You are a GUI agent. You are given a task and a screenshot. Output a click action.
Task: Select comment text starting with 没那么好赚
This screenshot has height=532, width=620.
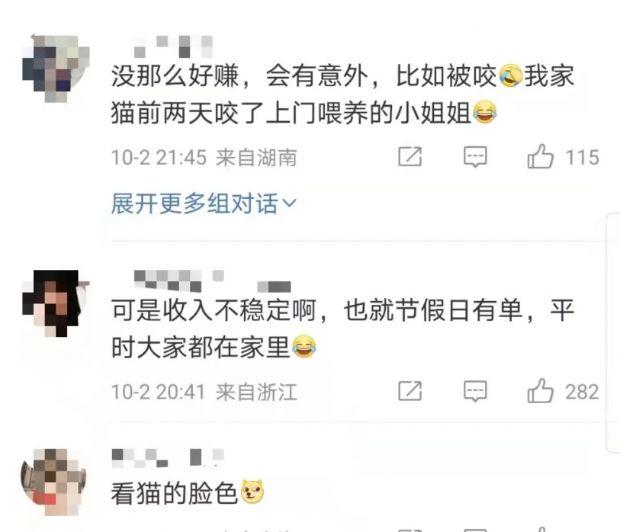pyautogui.click(x=342, y=94)
